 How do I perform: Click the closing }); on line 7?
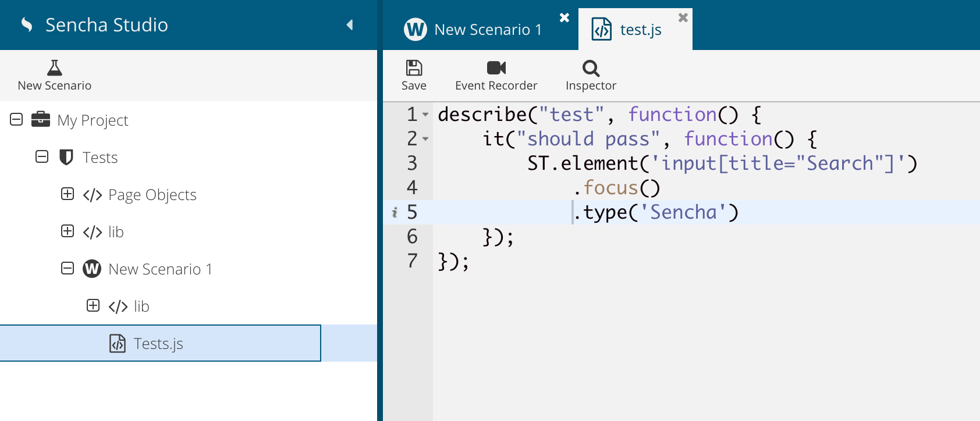[x=454, y=261]
